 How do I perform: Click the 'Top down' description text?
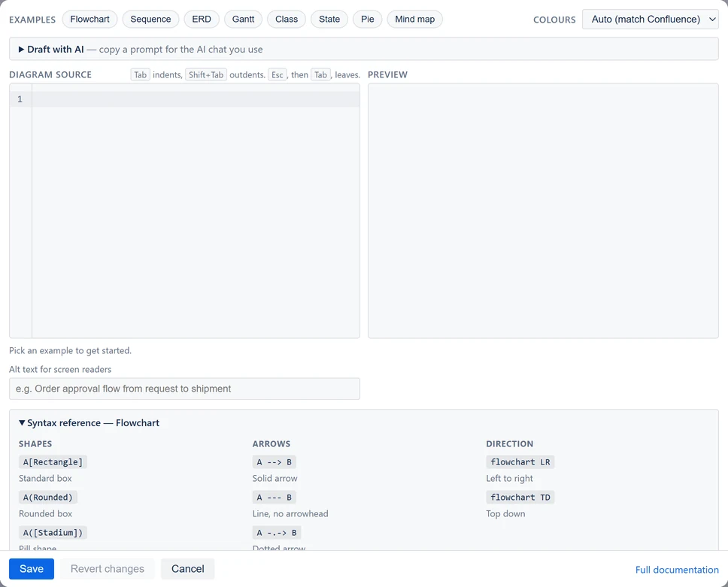505,513
